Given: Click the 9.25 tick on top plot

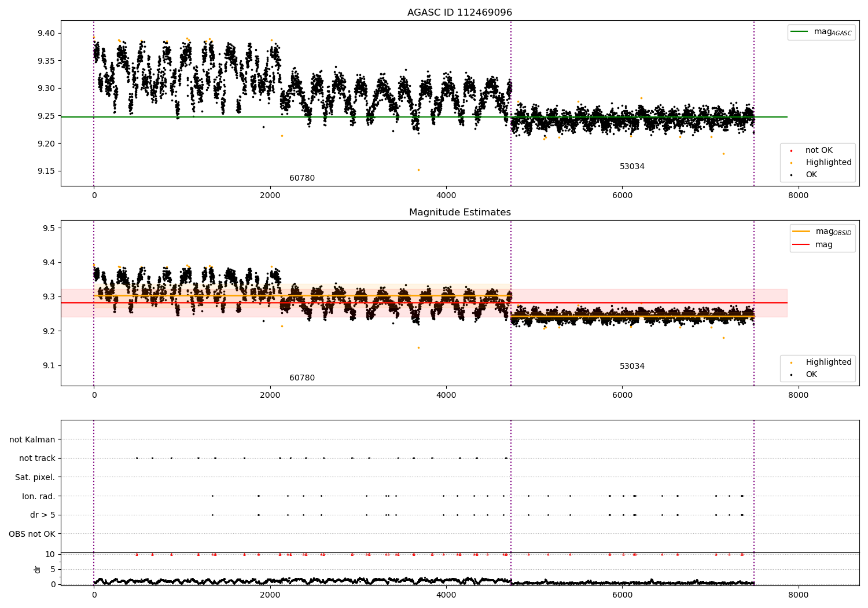Looking at the screenshot, I should coord(46,116).
